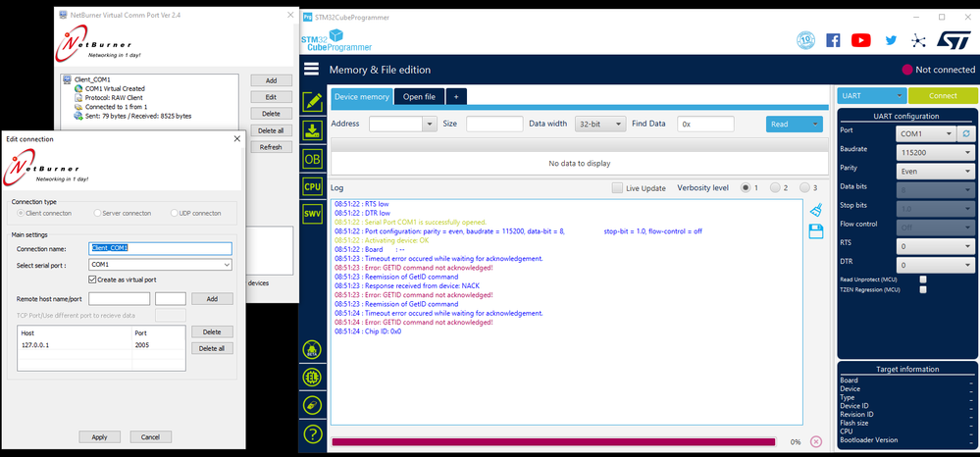Open Memory & File edition pencil icon
Screen dimensions: 980x457
click(x=313, y=102)
